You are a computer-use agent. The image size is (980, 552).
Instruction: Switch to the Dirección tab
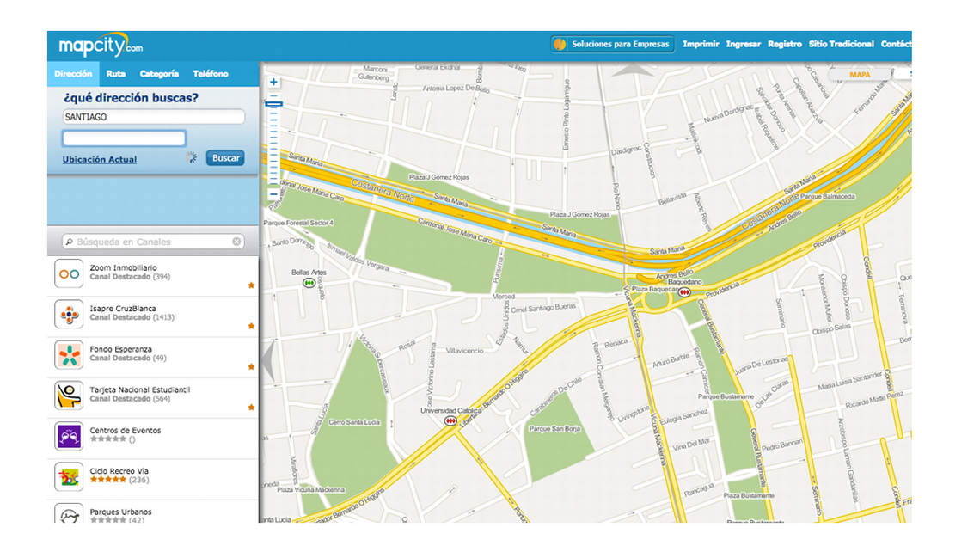(x=73, y=74)
